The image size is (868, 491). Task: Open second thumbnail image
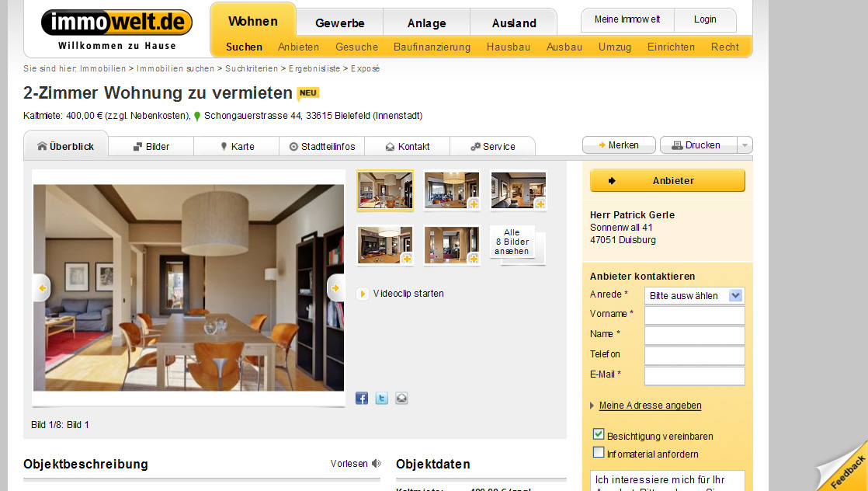452,190
